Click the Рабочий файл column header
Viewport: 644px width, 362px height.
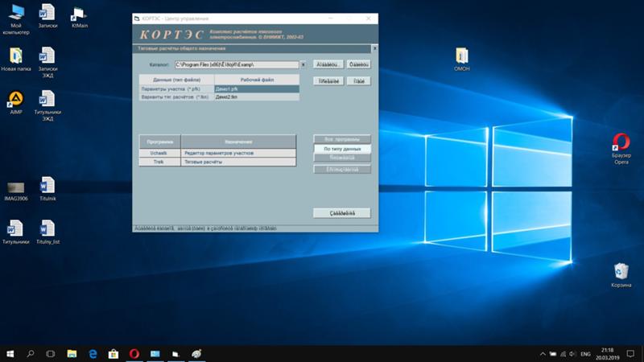point(257,80)
